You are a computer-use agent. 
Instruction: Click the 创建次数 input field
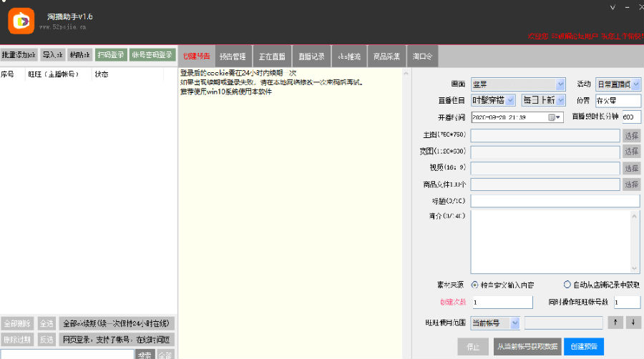(x=502, y=303)
